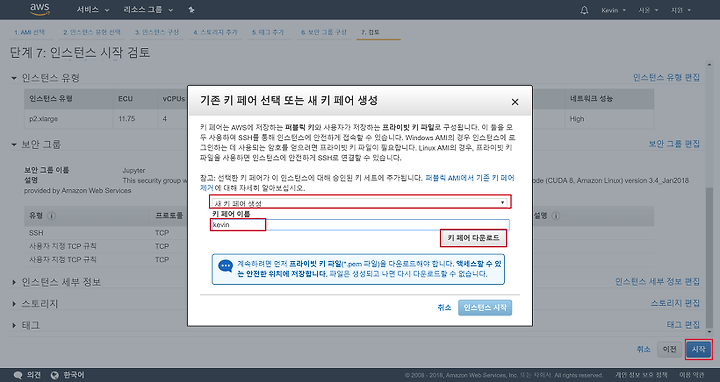Click the 11.75 ECU value

(127, 119)
